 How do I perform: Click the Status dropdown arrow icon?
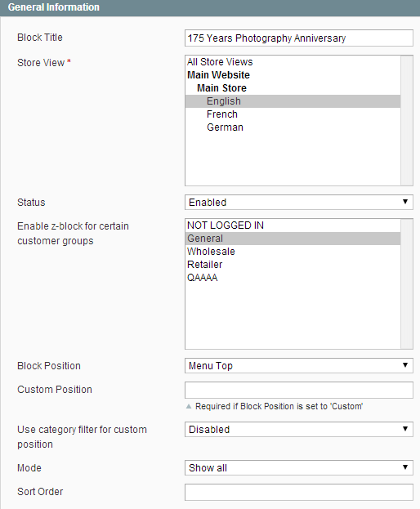405,202
